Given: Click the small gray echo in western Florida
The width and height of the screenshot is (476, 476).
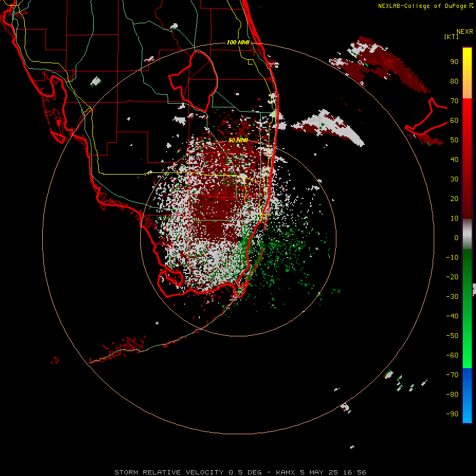Looking at the screenshot, I should coord(96,81).
